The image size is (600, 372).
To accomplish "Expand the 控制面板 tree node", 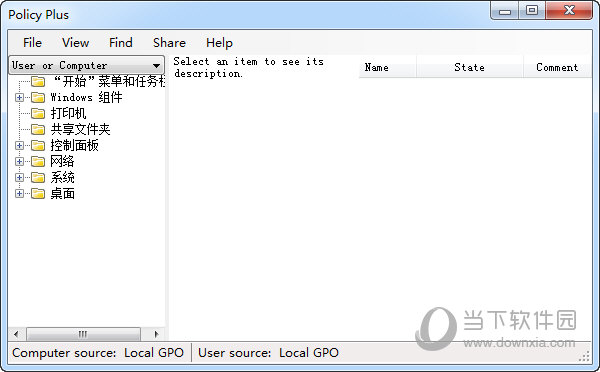I will pos(19,146).
